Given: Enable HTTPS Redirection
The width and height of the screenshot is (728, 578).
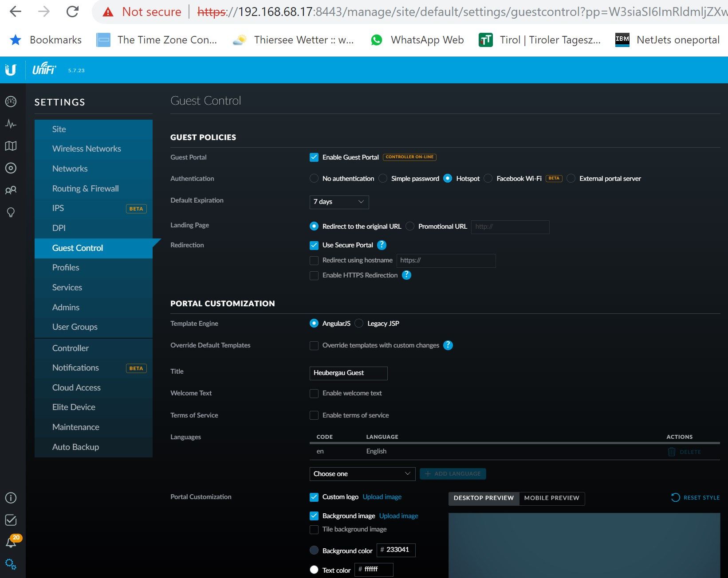Looking at the screenshot, I should pyautogui.click(x=314, y=275).
